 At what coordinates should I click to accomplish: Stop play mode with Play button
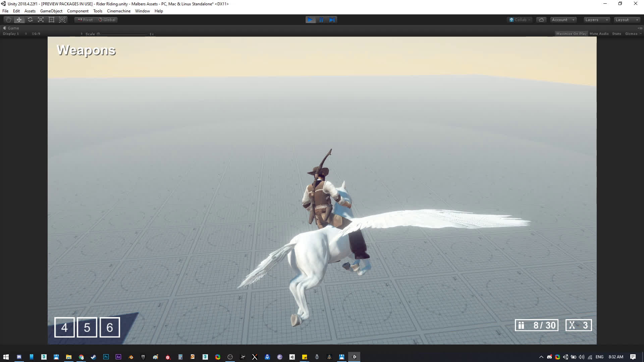[310, 20]
